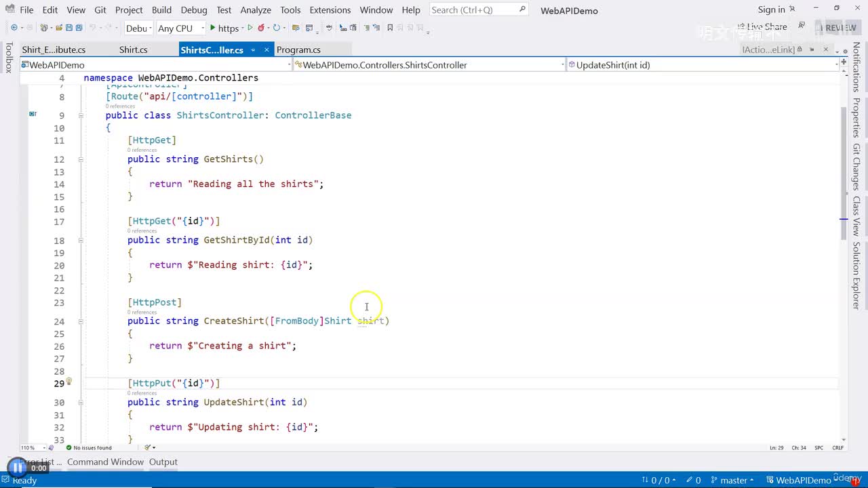Click the bookmark icon in the toolbar

click(390, 28)
